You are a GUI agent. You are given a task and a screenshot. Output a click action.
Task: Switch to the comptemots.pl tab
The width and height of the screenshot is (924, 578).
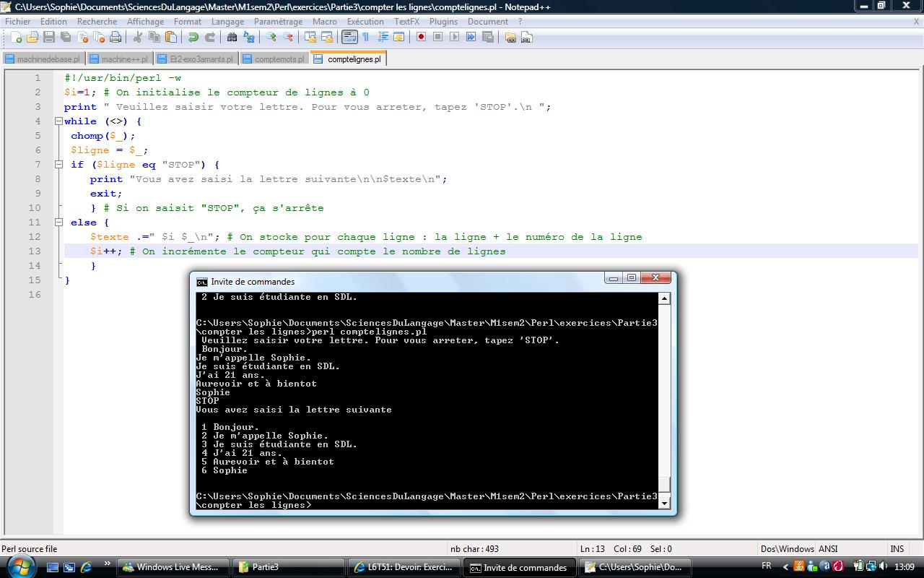[274, 59]
